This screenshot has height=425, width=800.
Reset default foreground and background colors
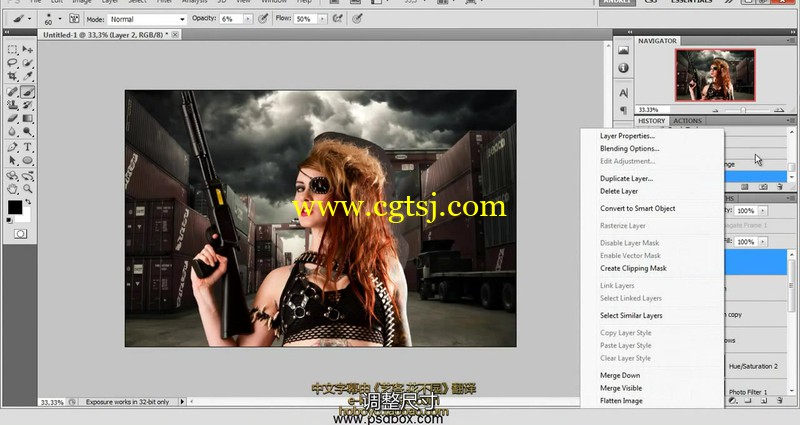pos(9,220)
